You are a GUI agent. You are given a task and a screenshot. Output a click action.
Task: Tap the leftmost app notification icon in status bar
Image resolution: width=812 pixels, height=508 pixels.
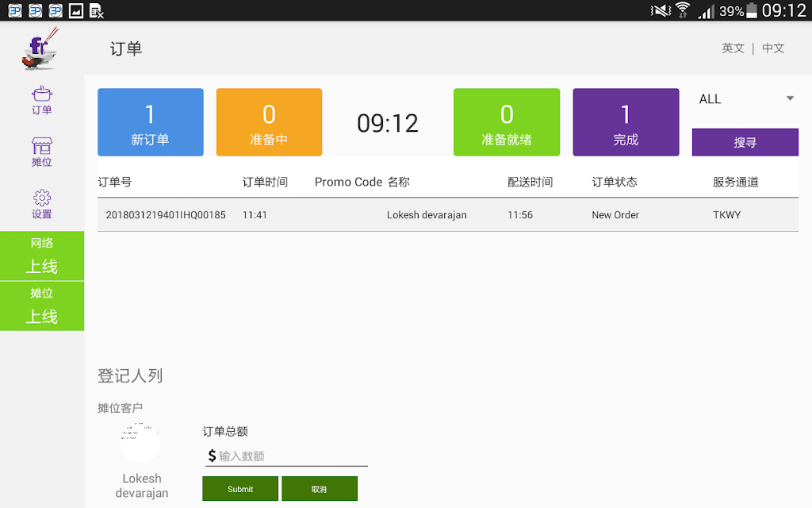15,10
